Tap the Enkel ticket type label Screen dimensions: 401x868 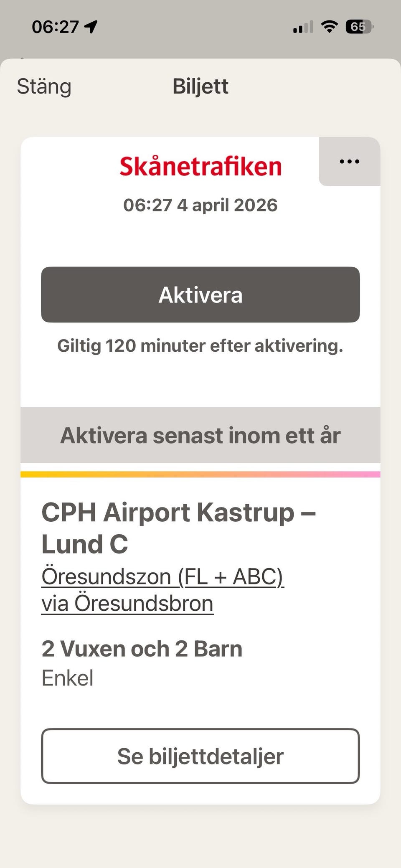(x=68, y=678)
